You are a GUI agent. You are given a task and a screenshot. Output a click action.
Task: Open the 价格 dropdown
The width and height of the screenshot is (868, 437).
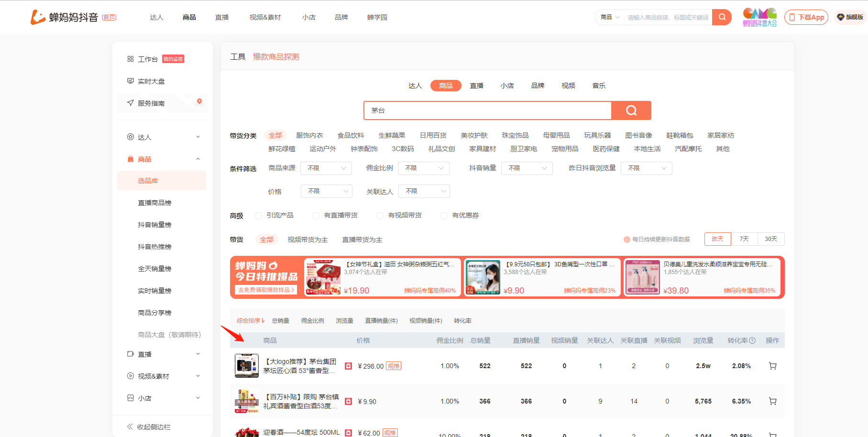(327, 191)
